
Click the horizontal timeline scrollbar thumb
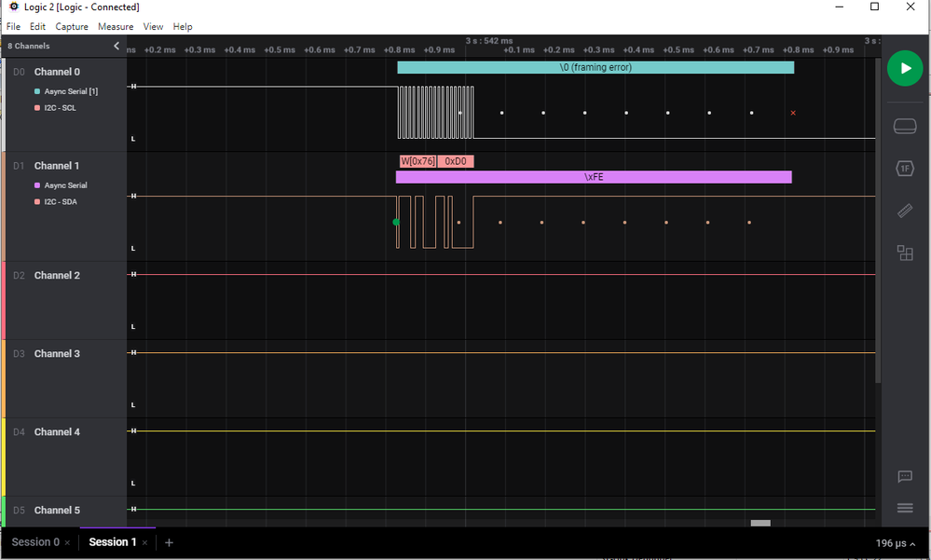pos(760,523)
